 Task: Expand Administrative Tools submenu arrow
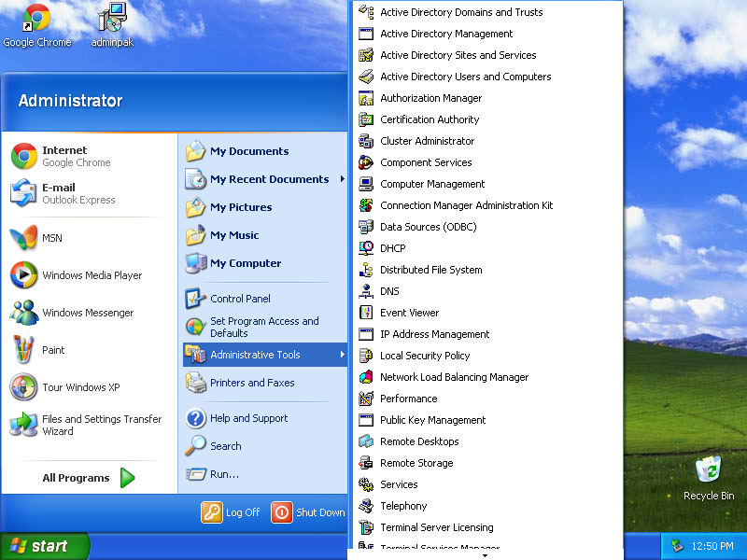(342, 355)
